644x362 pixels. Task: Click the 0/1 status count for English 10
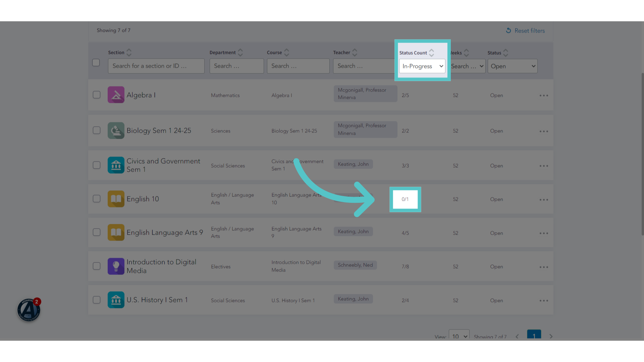tap(405, 199)
